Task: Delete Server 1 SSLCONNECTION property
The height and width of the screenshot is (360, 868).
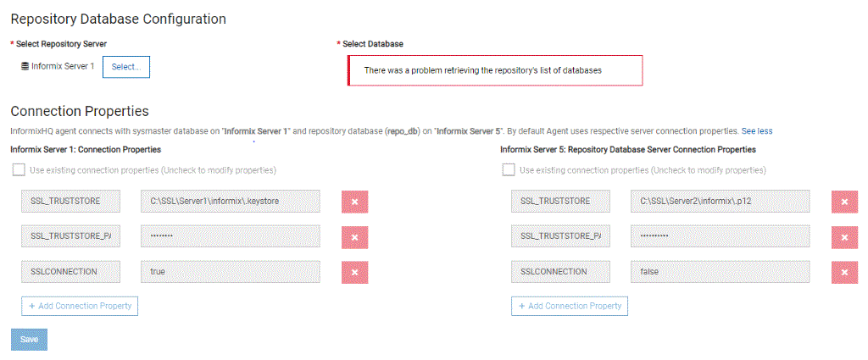Action: 354,272
